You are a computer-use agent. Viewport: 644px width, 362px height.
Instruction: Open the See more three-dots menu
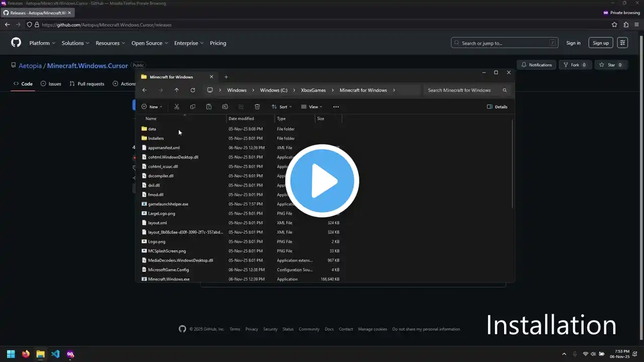click(336, 107)
